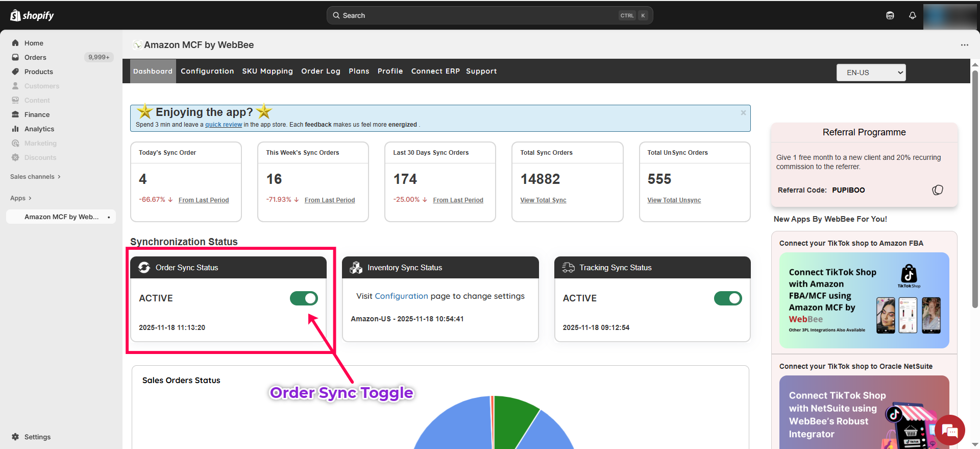Click View Total Unsync link
The width and height of the screenshot is (980, 449).
674,200
